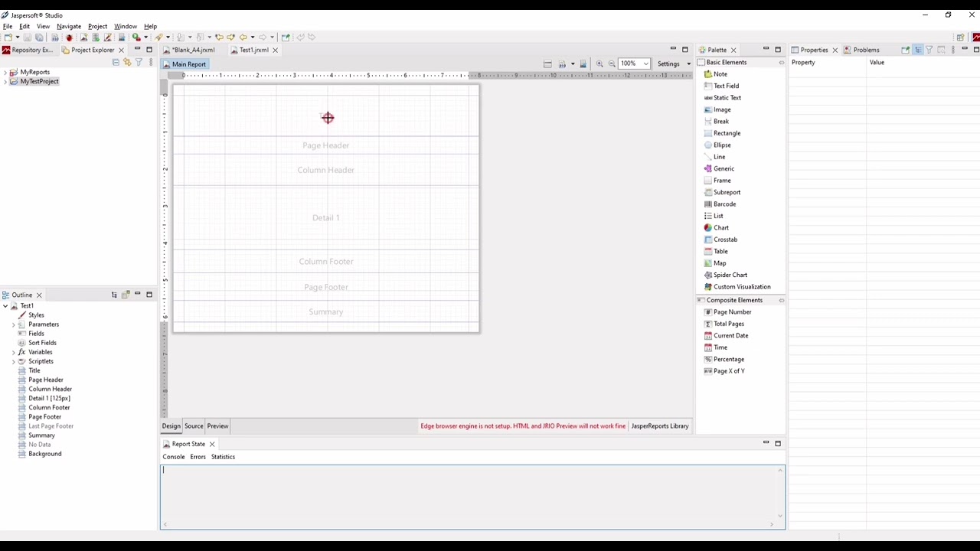Collapse the Composite Elements palette section
Image resolution: width=980 pixels, height=551 pixels.
click(x=740, y=300)
